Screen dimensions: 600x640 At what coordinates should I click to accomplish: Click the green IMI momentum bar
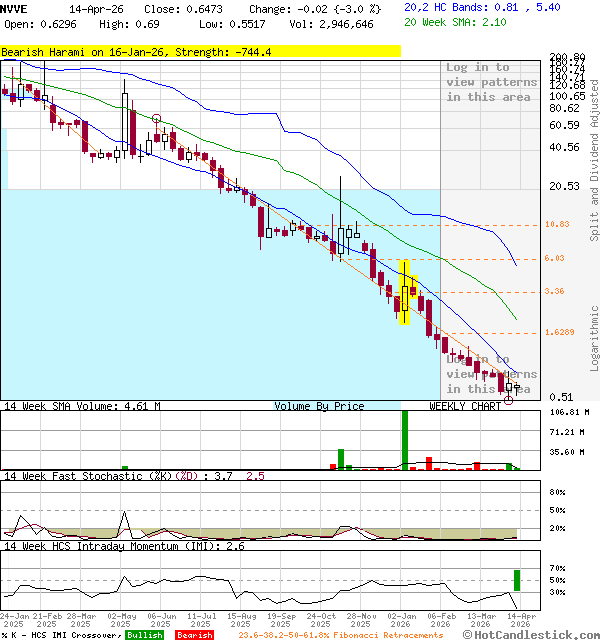(517, 580)
